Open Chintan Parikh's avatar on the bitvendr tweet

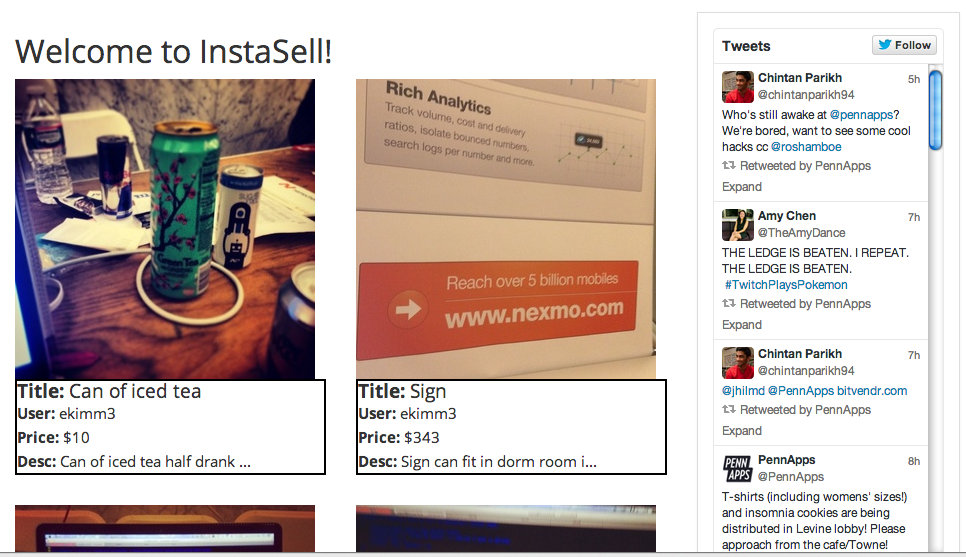coord(738,363)
